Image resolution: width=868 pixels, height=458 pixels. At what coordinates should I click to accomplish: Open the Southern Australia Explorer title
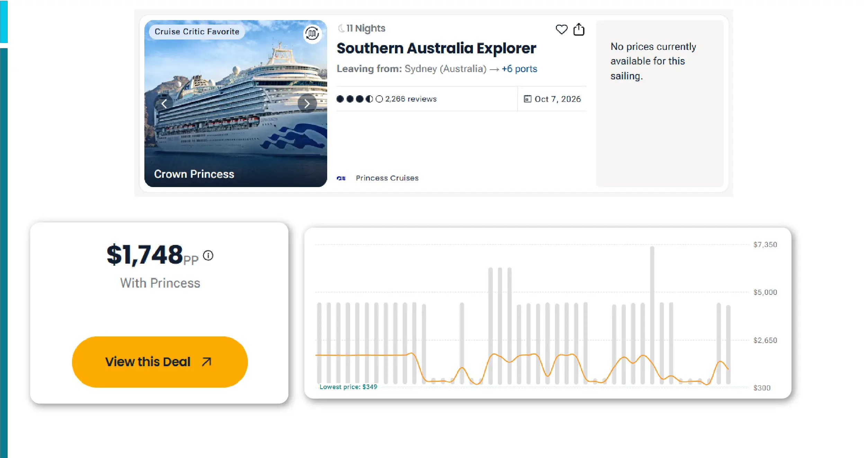coord(436,49)
